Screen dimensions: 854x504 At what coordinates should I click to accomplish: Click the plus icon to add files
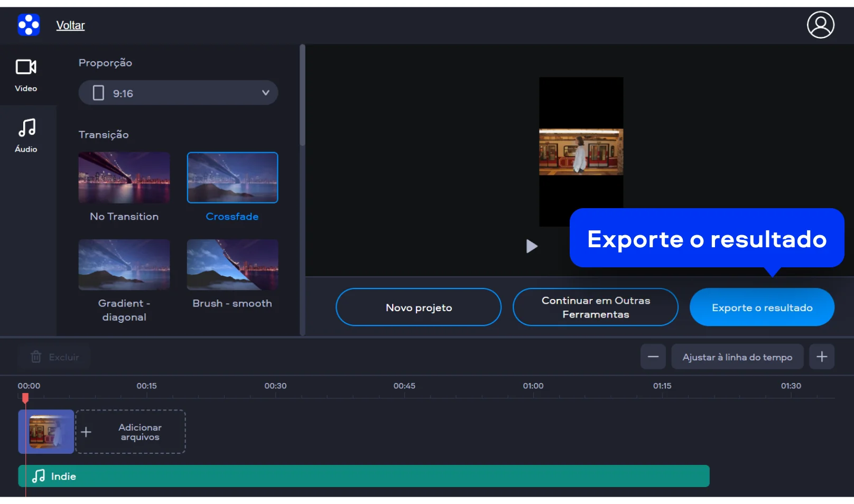tap(86, 432)
